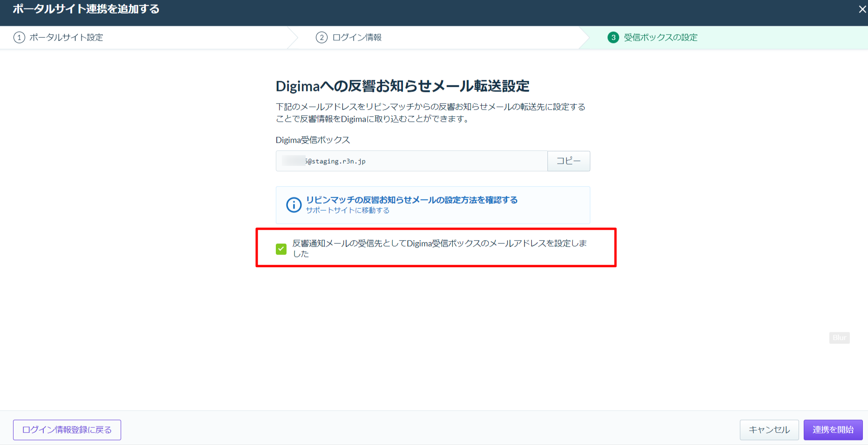This screenshot has height=445, width=868.
Task: Uncheck the 反響通知メール confirmation checkbox
Action: (x=281, y=249)
